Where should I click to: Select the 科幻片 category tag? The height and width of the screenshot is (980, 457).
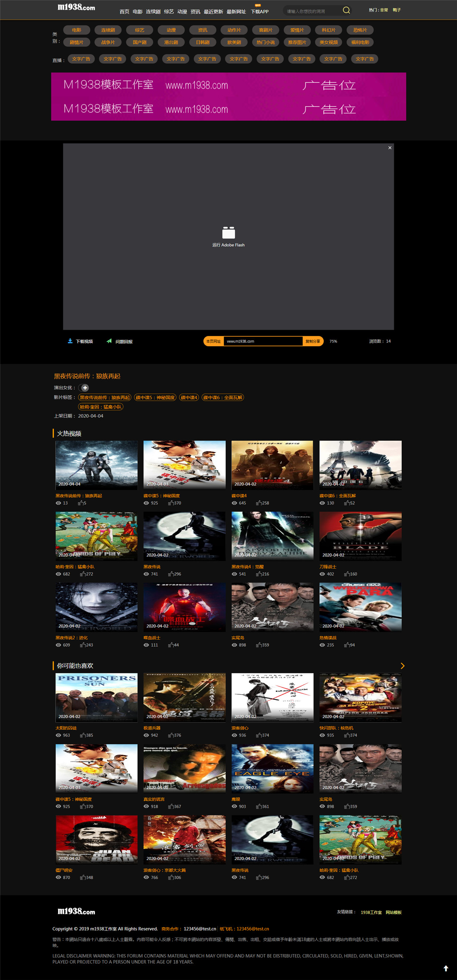pyautogui.click(x=328, y=30)
